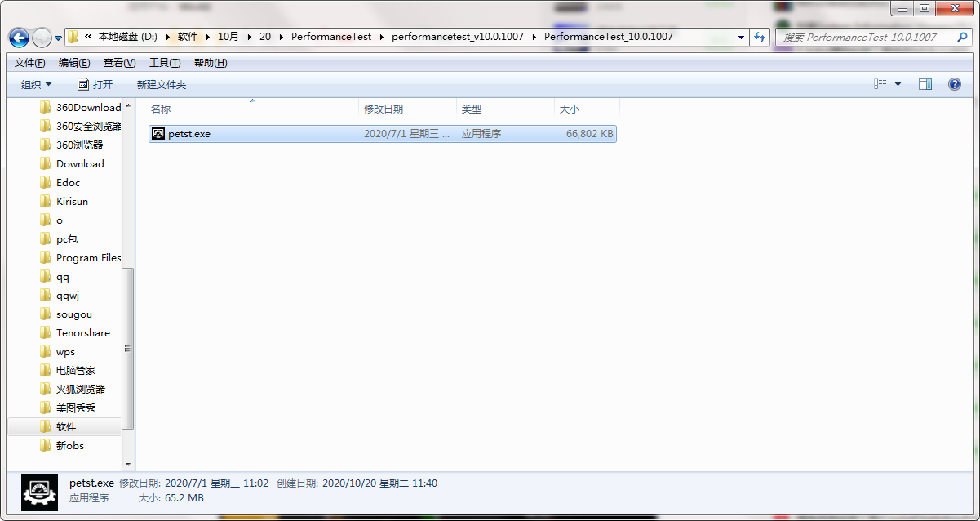Screen dimensions: 980x521
Task: Click performancetest_v10.0.1007 breadcrumb segment
Action: coord(459,37)
